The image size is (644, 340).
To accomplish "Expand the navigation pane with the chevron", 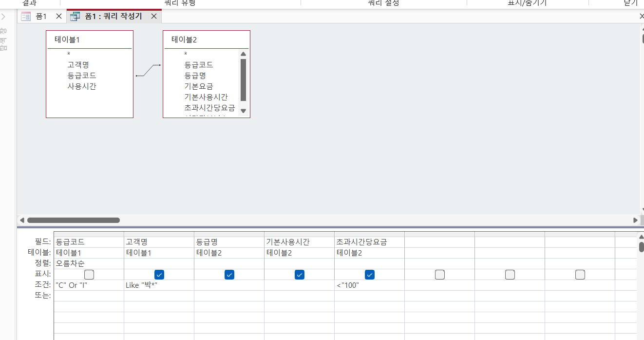I will click(x=3, y=16).
